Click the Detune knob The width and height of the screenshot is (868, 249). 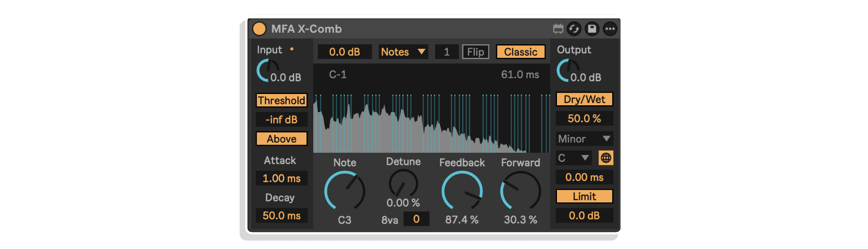tap(403, 183)
